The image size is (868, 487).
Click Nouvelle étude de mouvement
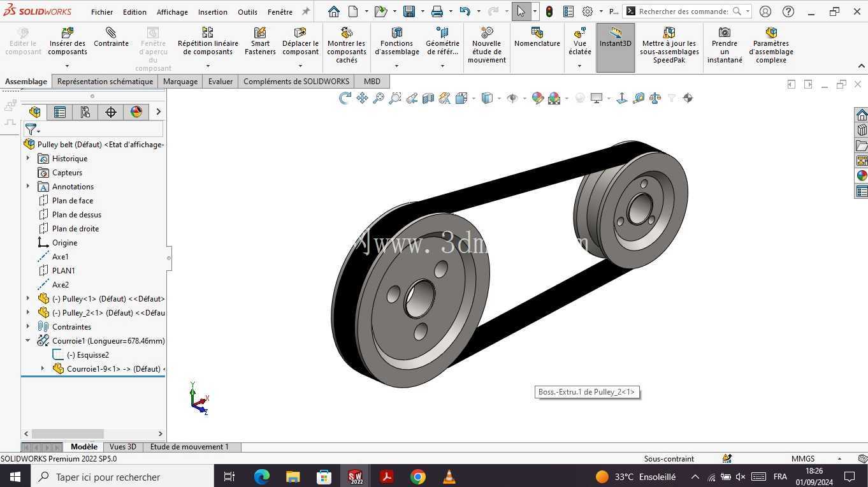click(x=487, y=45)
